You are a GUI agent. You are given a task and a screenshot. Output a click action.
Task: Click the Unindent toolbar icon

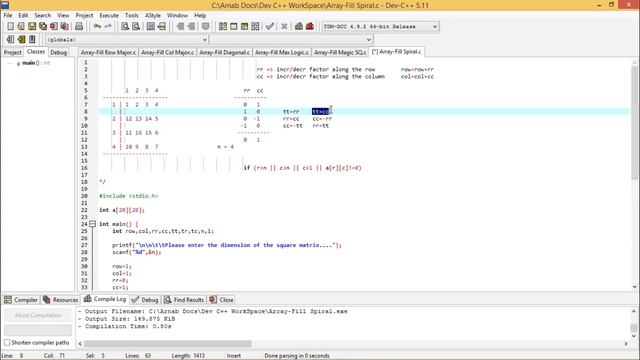coord(191,27)
